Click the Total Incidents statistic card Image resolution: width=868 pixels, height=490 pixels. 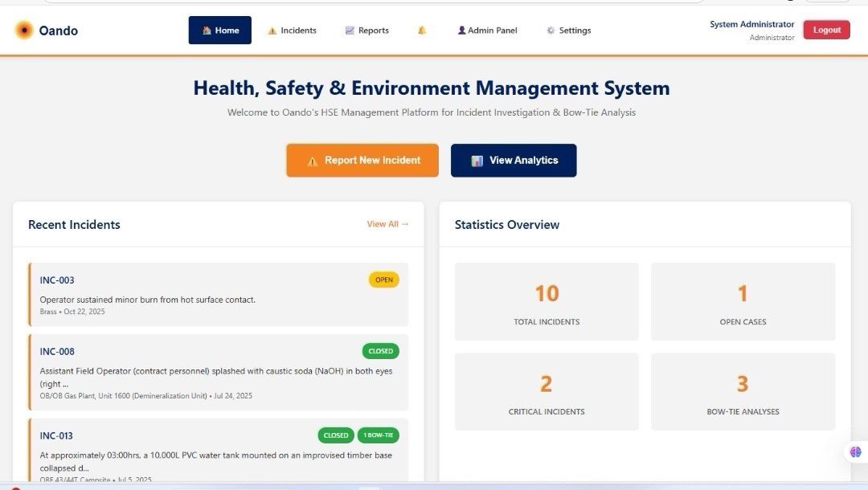547,301
